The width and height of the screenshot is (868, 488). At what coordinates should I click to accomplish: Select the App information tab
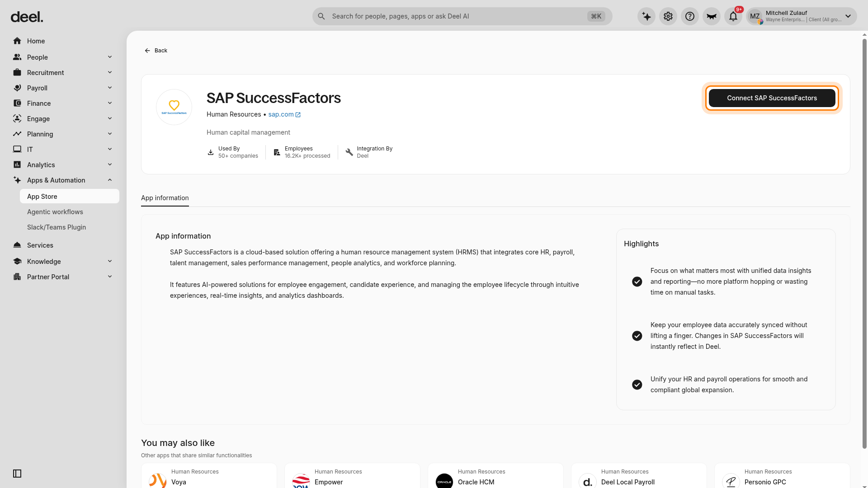(165, 198)
